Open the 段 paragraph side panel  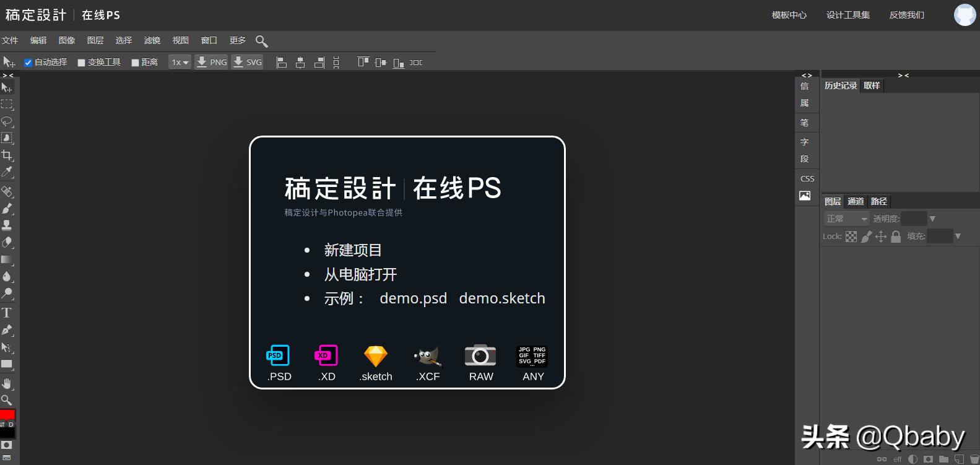(805, 159)
